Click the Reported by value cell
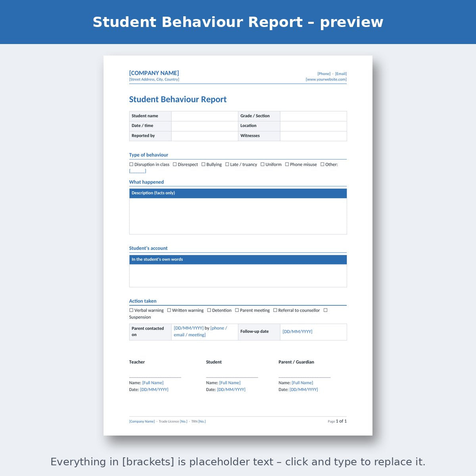 205,136
